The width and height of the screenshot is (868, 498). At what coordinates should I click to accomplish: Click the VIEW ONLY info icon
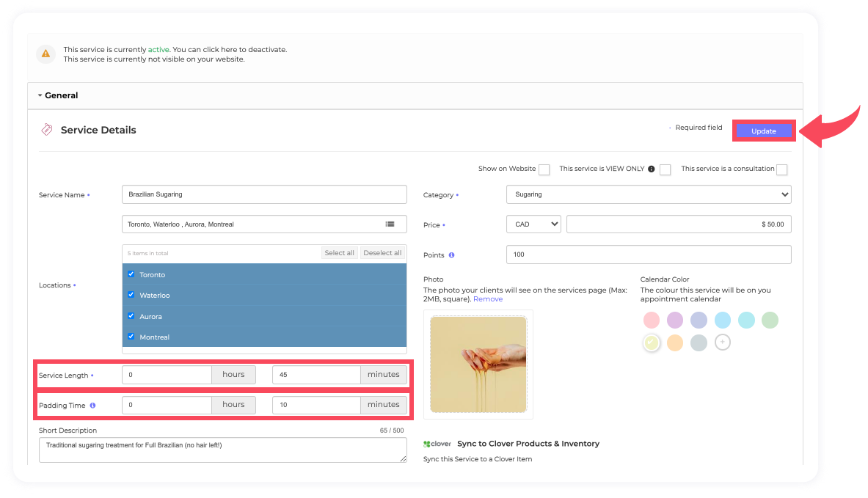(x=651, y=169)
